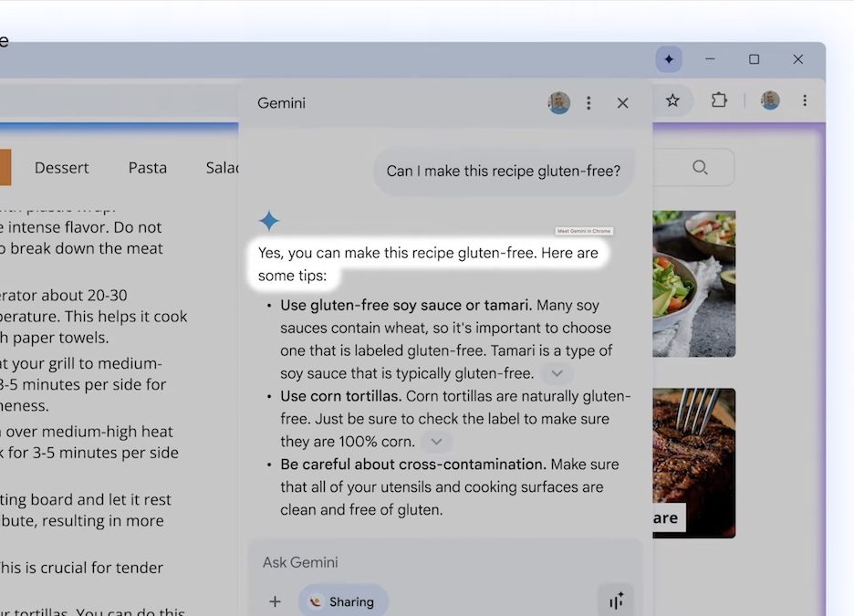854x616 pixels.
Task: Focus the Ask Gemini input field
Action: coord(429,562)
